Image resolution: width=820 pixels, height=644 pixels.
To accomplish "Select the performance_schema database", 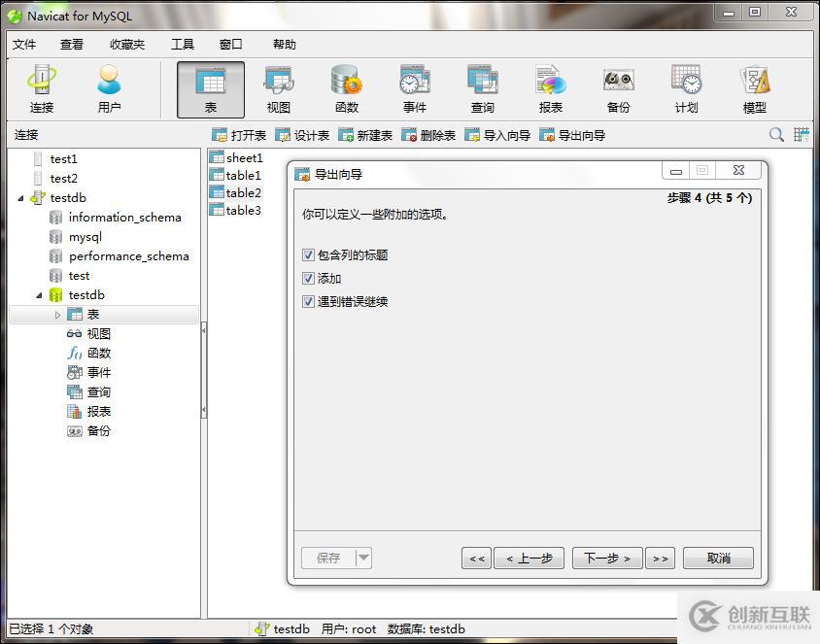I will 120,256.
